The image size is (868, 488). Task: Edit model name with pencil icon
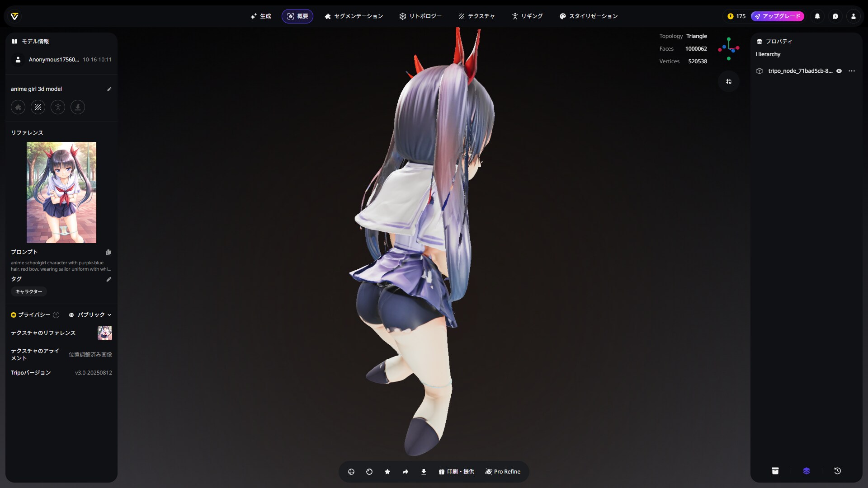[109, 89]
